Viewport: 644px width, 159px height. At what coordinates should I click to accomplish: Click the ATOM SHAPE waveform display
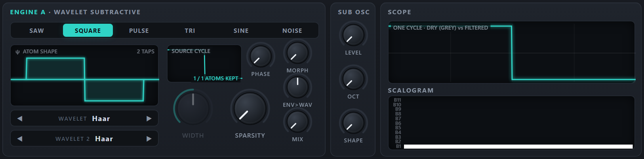point(84,75)
